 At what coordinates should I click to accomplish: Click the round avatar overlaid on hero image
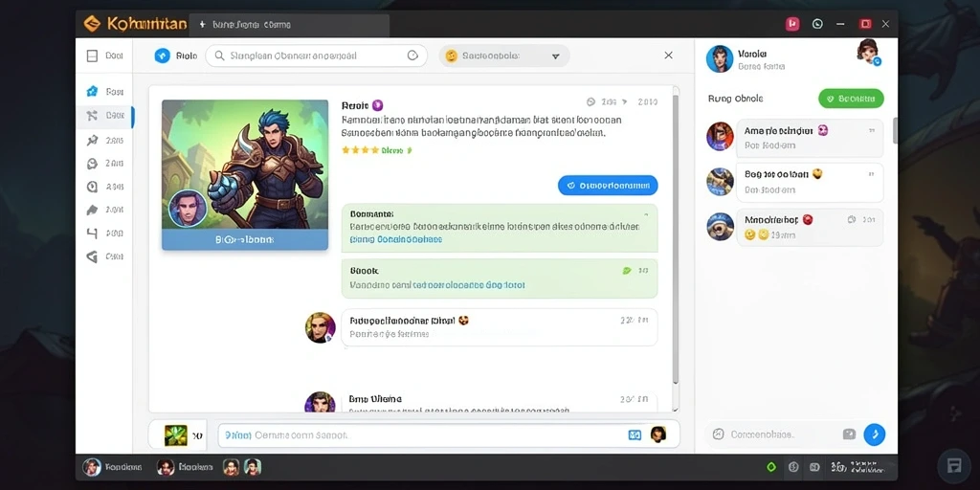pyautogui.click(x=188, y=208)
